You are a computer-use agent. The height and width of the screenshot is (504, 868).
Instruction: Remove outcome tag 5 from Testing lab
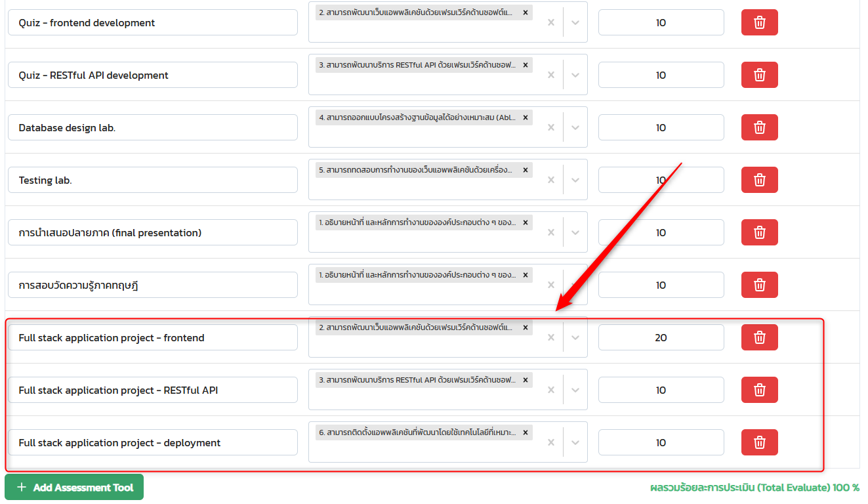click(x=525, y=170)
